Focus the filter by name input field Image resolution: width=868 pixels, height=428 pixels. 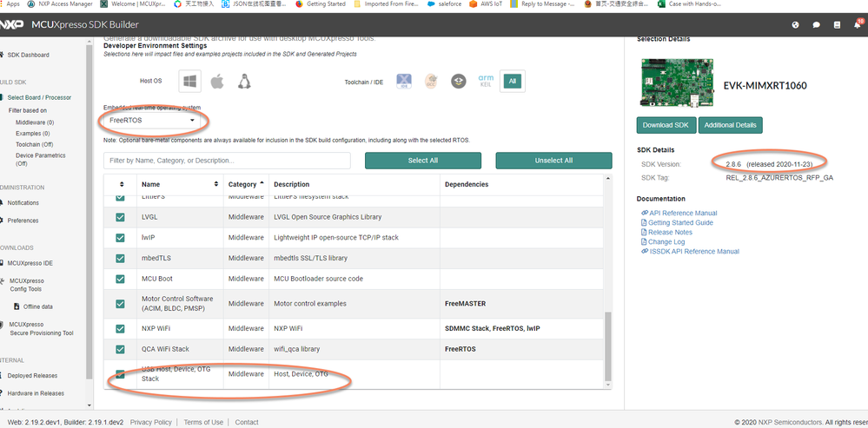point(227,161)
